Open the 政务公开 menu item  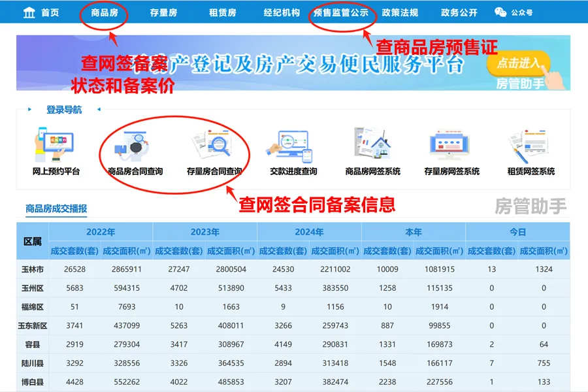coord(459,12)
